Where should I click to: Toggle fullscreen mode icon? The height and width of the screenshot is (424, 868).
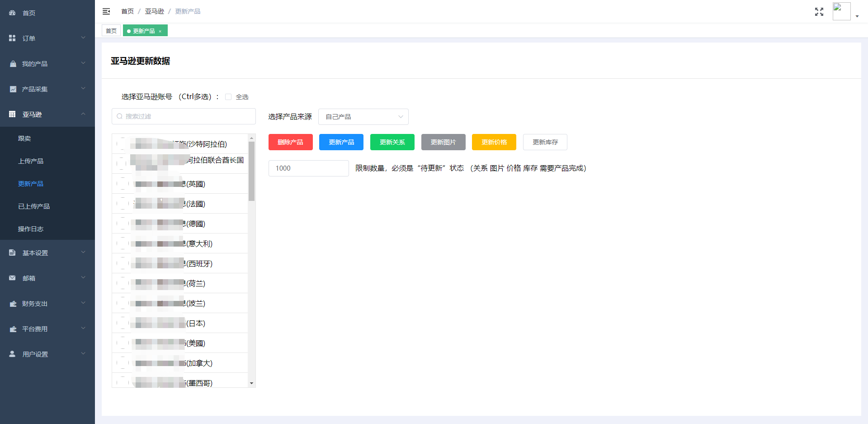819,12
